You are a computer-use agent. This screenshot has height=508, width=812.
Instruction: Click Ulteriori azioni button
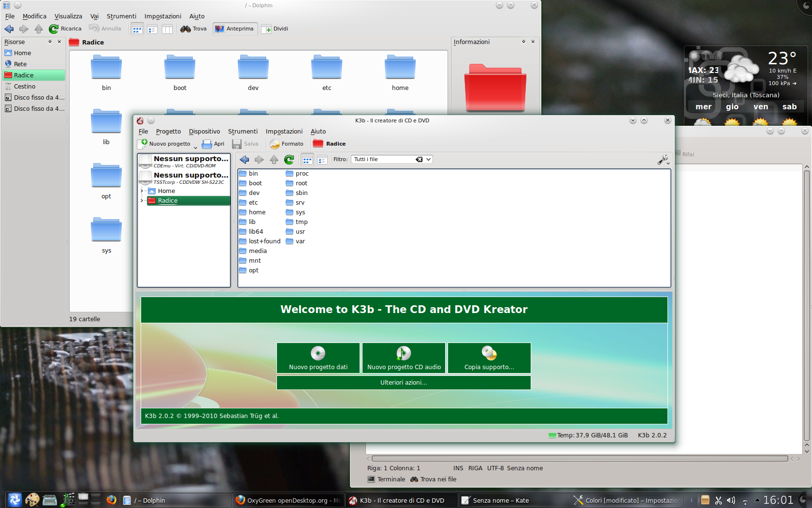(404, 383)
